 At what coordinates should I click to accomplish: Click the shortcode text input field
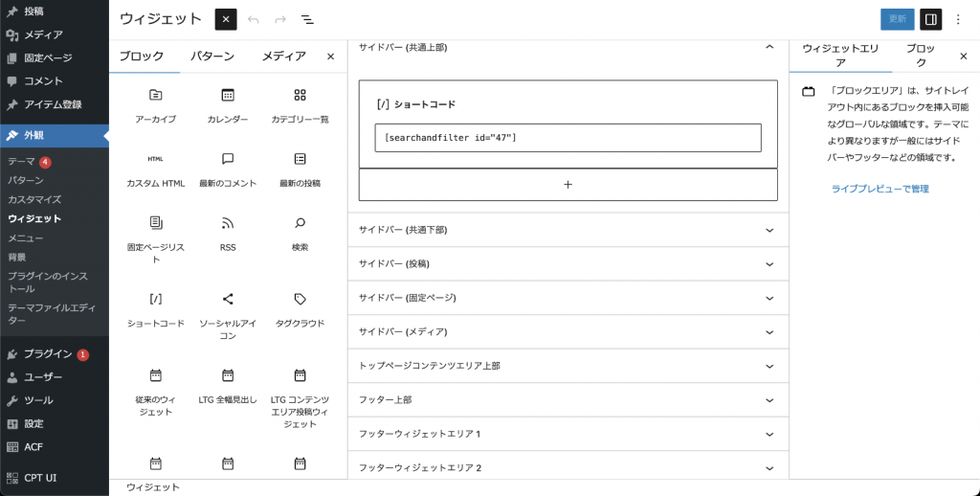568,138
